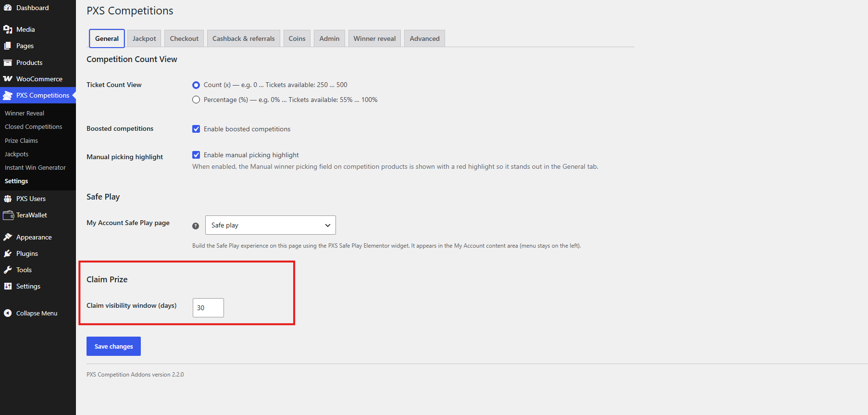This screenshot has height=415, width=868.
Task: Click the Enable manual picking highlight label
Action: pos(251,155)
